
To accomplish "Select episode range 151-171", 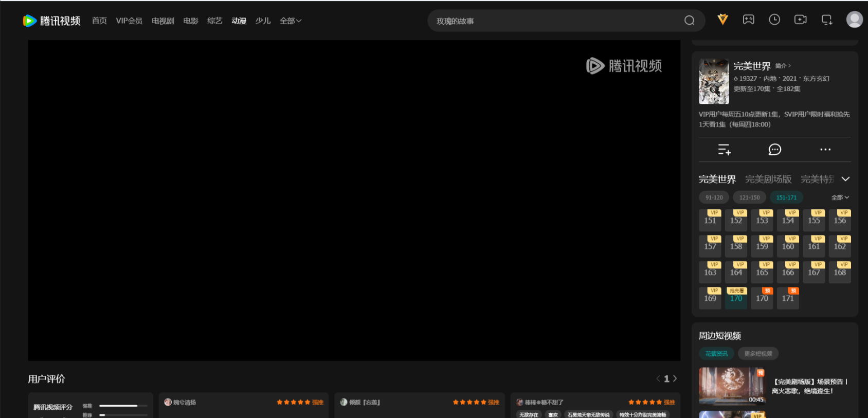I will pos(786,197).
